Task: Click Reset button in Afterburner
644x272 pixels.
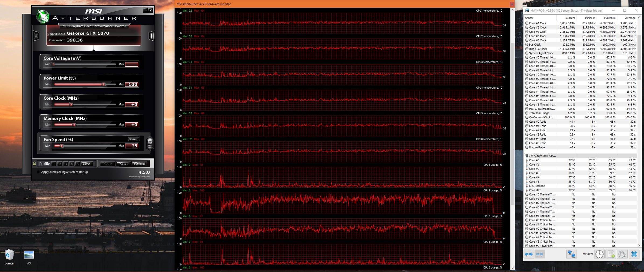Action: pos(124,164)
